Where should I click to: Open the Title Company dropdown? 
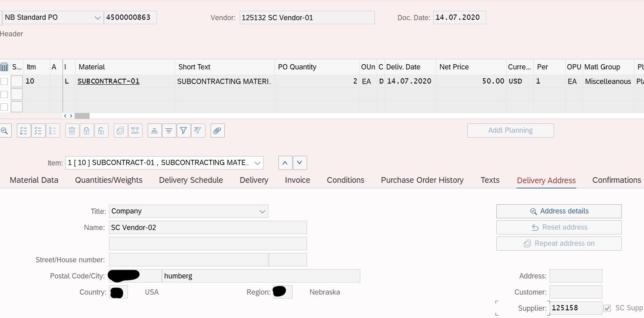(x=262, y=211)
